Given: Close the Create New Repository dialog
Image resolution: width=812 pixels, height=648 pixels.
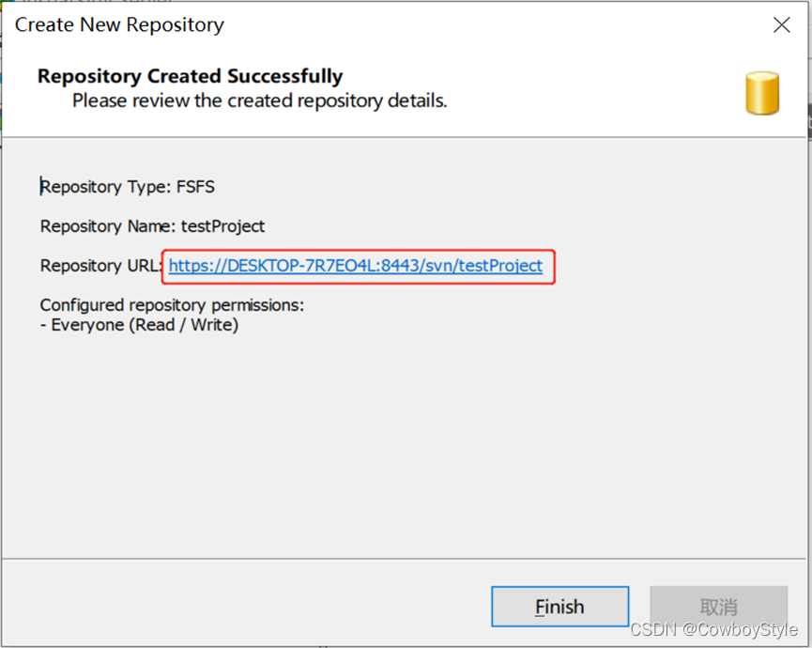Looking at the screenshot, I should point(781,25).
